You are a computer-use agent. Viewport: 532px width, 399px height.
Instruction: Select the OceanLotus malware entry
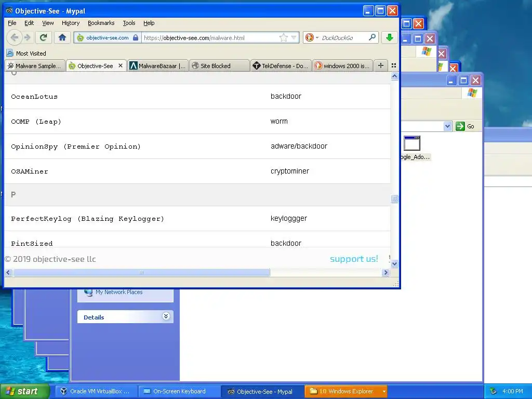point(197,96)
